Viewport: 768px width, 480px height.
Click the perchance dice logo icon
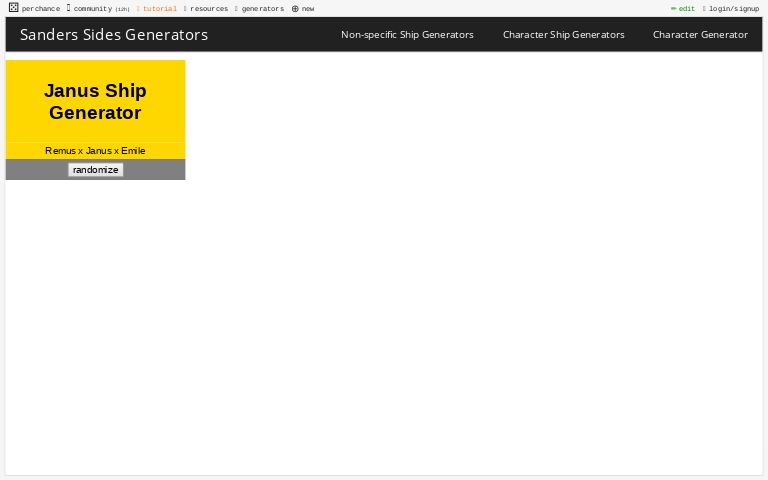tap(13, 7)
